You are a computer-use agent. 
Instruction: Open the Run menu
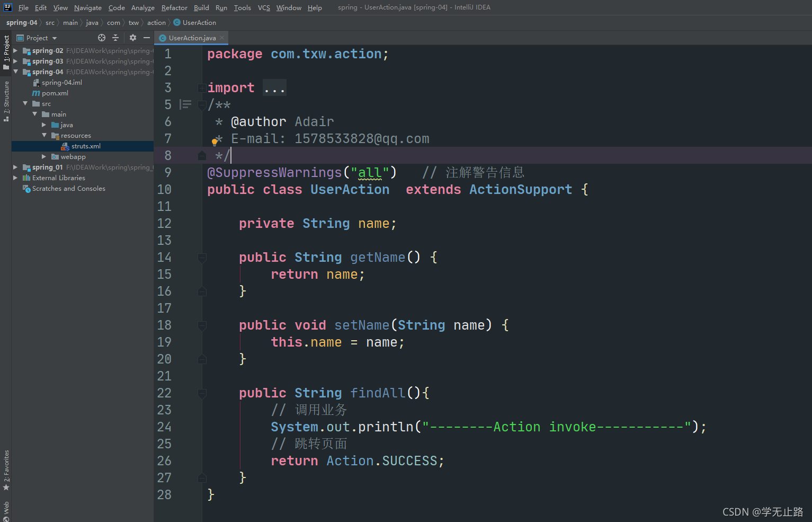coord(221,7)
